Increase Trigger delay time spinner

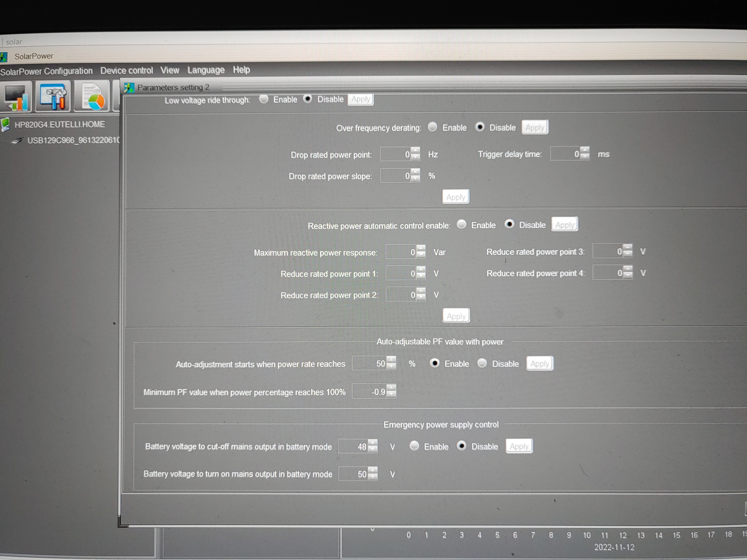[585, 150]
